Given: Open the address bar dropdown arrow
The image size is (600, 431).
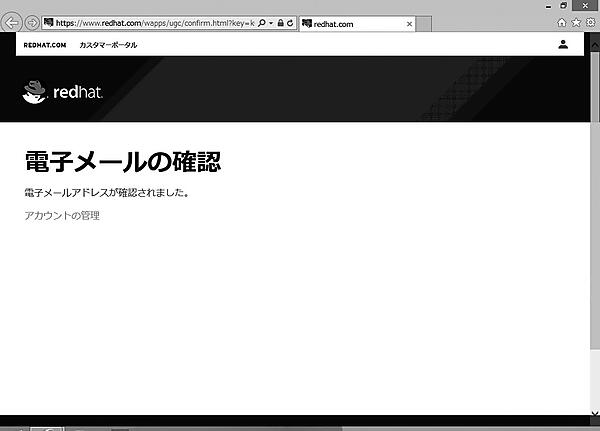Looking at the screenshot, I should [x=271, y=23].
